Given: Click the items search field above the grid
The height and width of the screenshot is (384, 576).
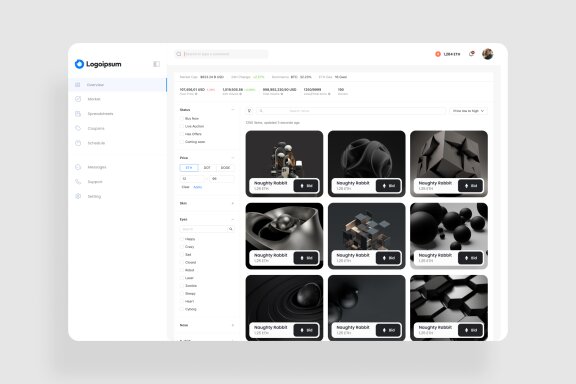Looking at the screenshot, I should (x=350, y=111).
